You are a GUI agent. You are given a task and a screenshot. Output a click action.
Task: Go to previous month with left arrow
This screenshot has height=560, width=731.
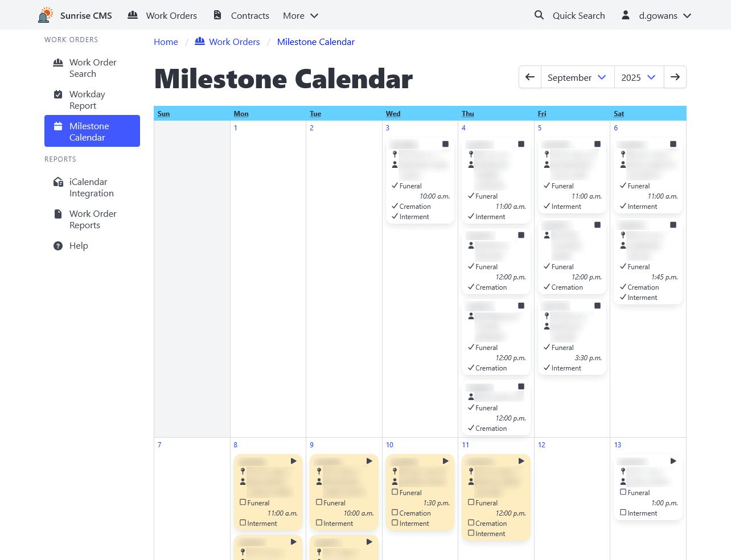pyautogui.click(x=530, y=77)
